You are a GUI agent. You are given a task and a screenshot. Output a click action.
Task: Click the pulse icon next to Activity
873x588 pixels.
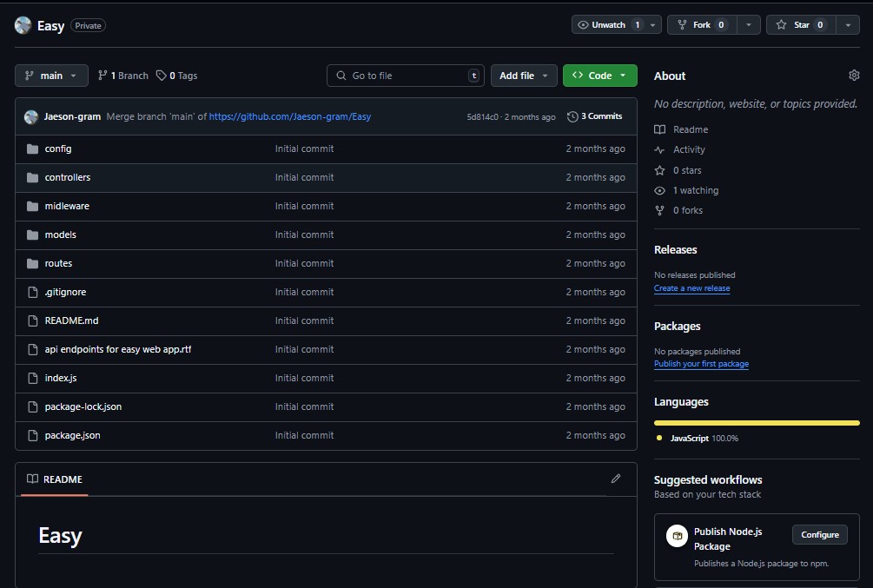tap(660, 149)
